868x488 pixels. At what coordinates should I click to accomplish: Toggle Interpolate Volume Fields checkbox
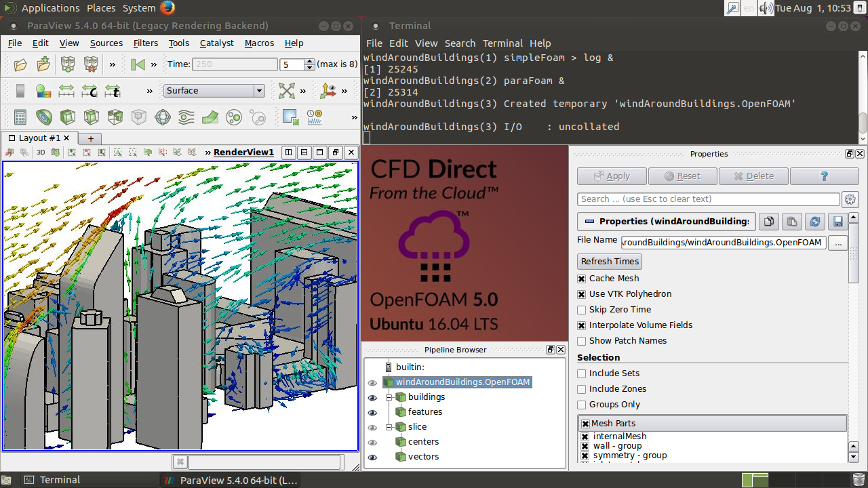tap(582, 325)
